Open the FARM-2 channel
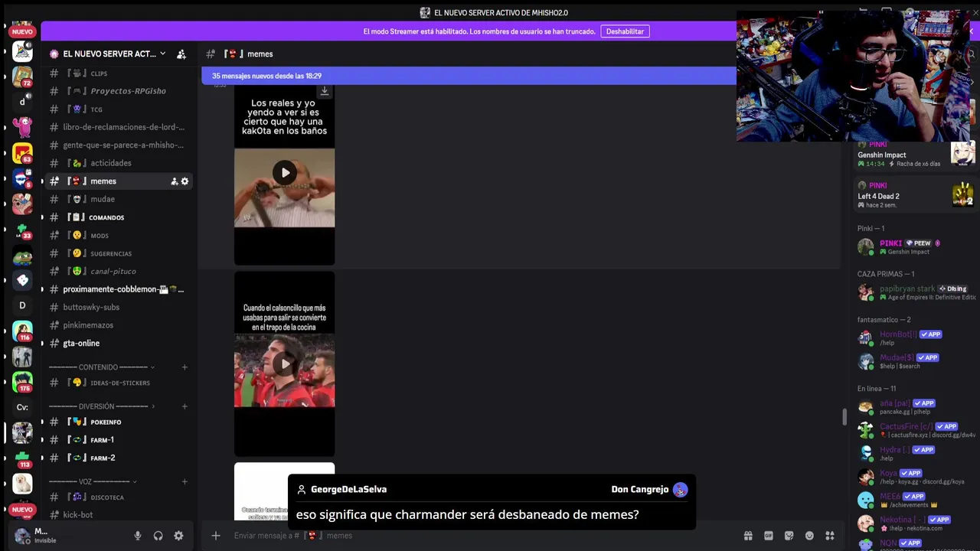The width and height of the screenshot is (980, 551). coord(118,458)
